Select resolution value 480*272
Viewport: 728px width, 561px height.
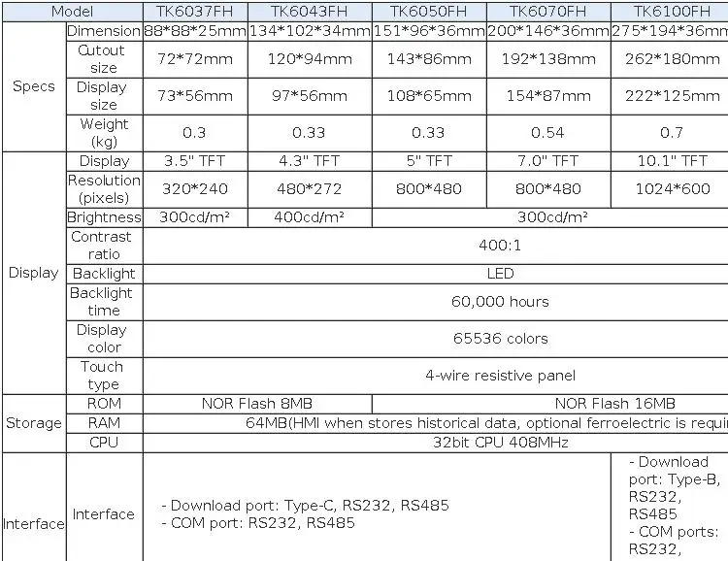click(x=310, y=189)
